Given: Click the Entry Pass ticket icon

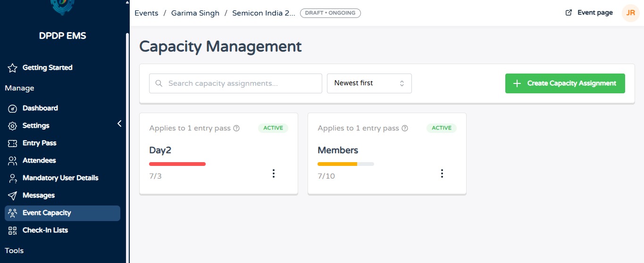Looking at the screenshot, I should click(x=13, y=143).
